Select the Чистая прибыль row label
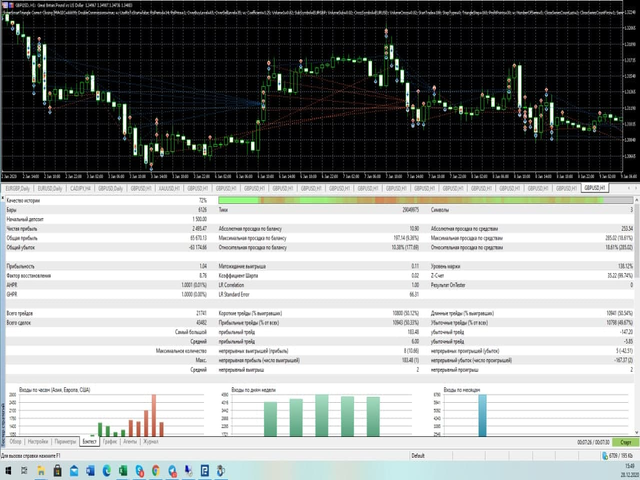The image size is (640, 480). point(22,229)
